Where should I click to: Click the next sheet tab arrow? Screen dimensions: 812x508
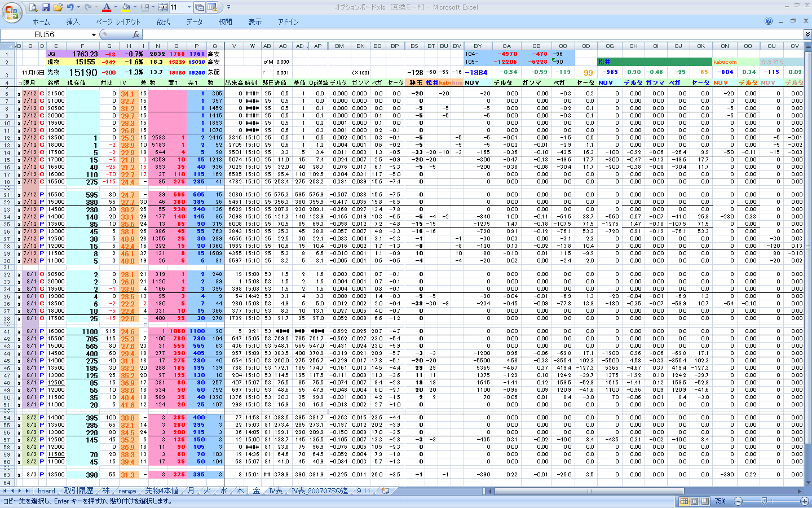[20, 491]
